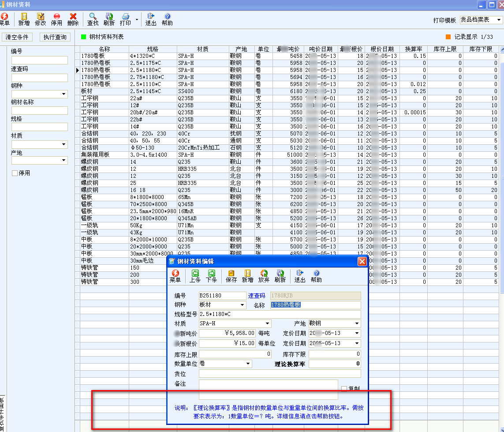This screenshot has height=432, width=504.
Task: Open the 打印模板 dropdown
Action: click(x=499, y=20)
